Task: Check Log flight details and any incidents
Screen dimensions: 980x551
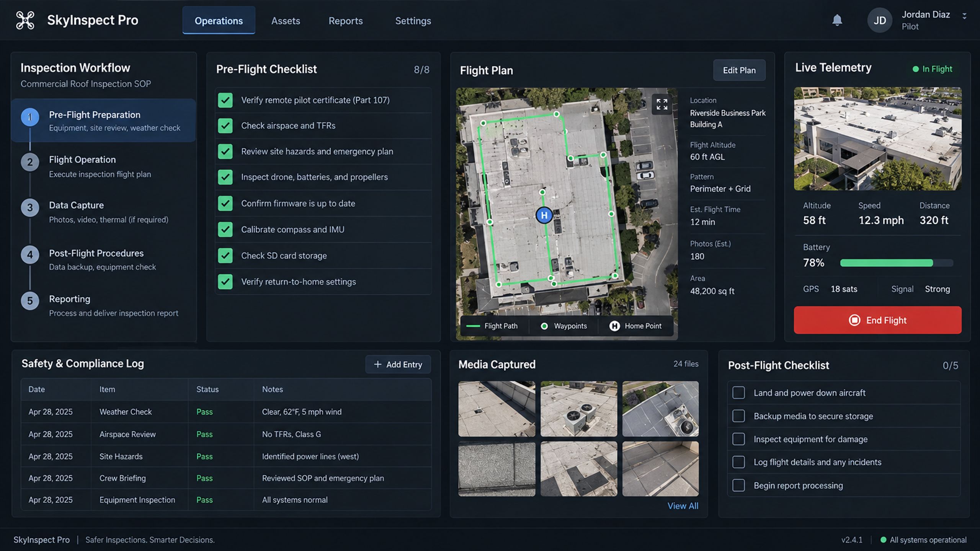Action: click(738, 462)
